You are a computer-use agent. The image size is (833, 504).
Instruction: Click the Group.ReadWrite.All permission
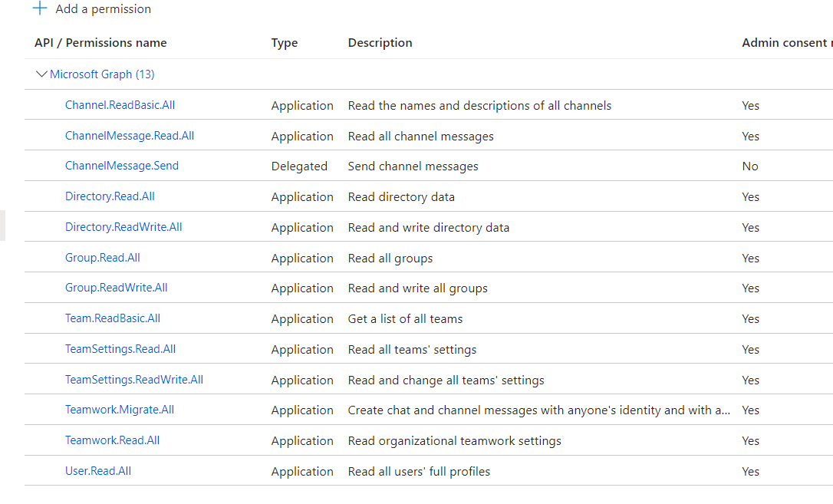[116, 288]
